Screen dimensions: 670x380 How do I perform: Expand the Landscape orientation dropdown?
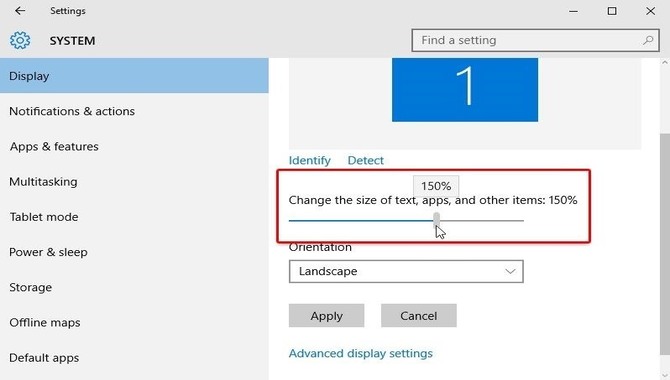click(x=406, y=271)
